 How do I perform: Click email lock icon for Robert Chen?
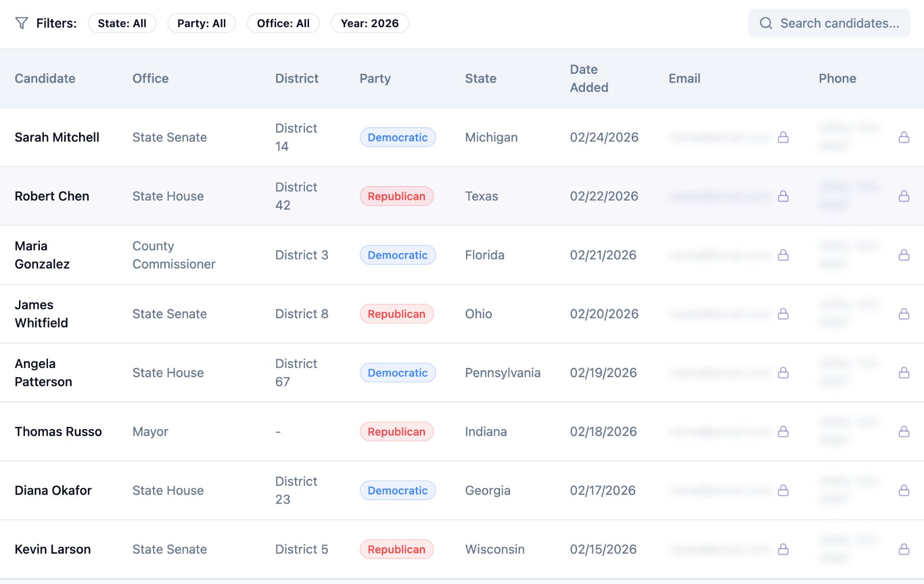[x=783, y=196]
